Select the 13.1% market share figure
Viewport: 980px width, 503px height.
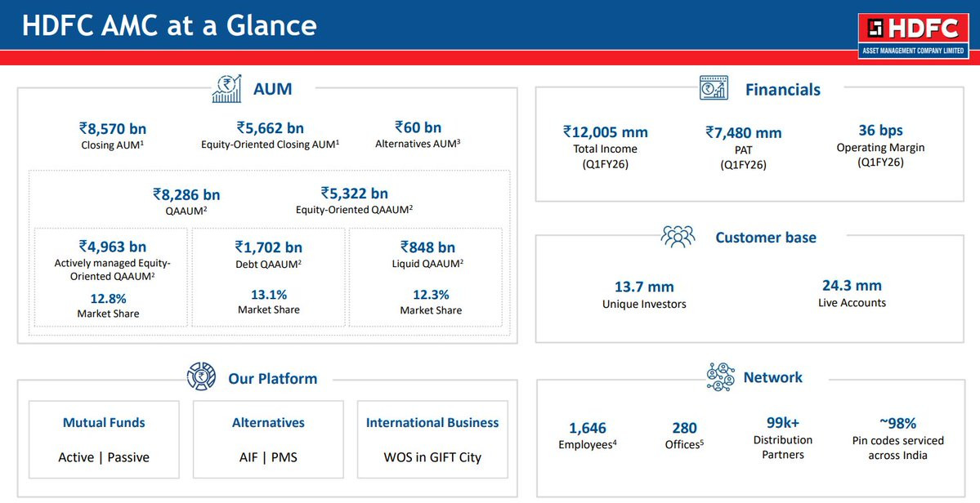coord(269,295)
